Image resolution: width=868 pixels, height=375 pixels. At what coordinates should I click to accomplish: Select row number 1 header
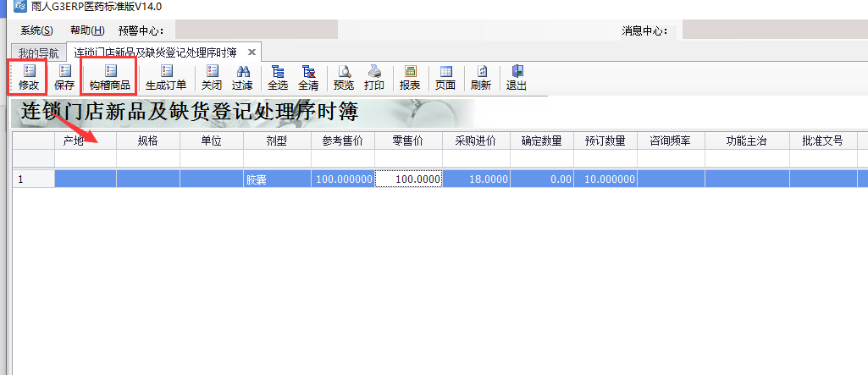coord(34,179)
